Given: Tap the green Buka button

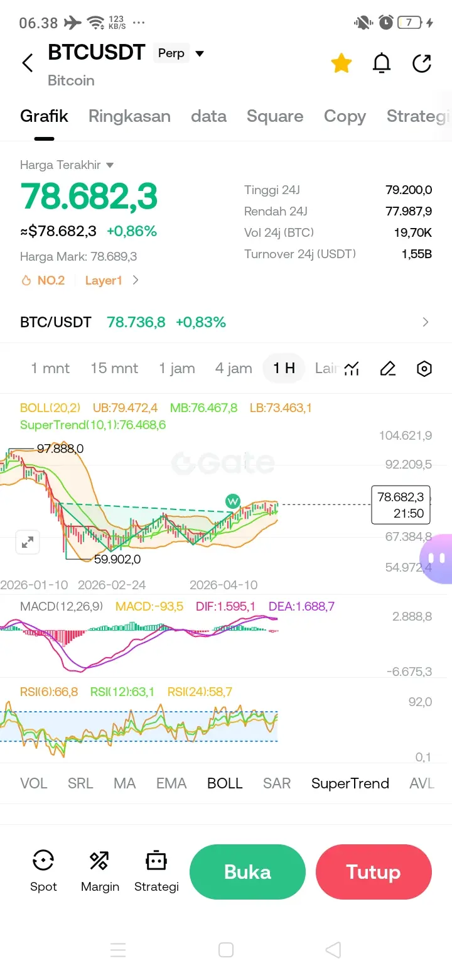Looking at the screenshot, I should (247, 872).
